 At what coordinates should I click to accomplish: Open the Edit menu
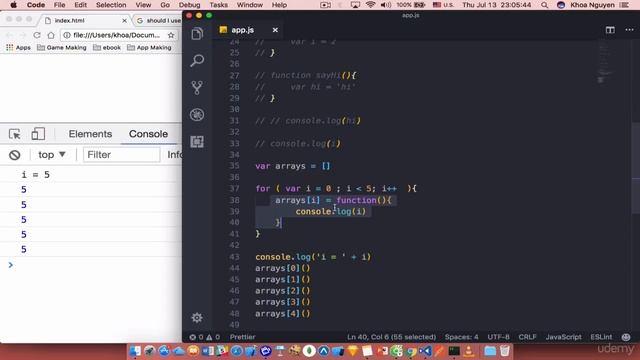pyautogui.click(x=80, y=5)
